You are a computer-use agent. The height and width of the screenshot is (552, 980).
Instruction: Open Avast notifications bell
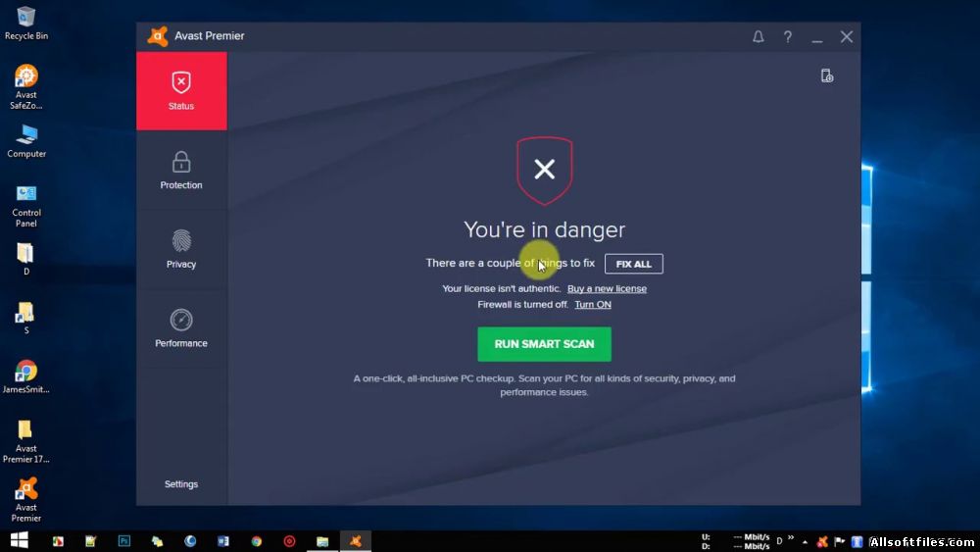pyautogui.click(x=759, y=37)
